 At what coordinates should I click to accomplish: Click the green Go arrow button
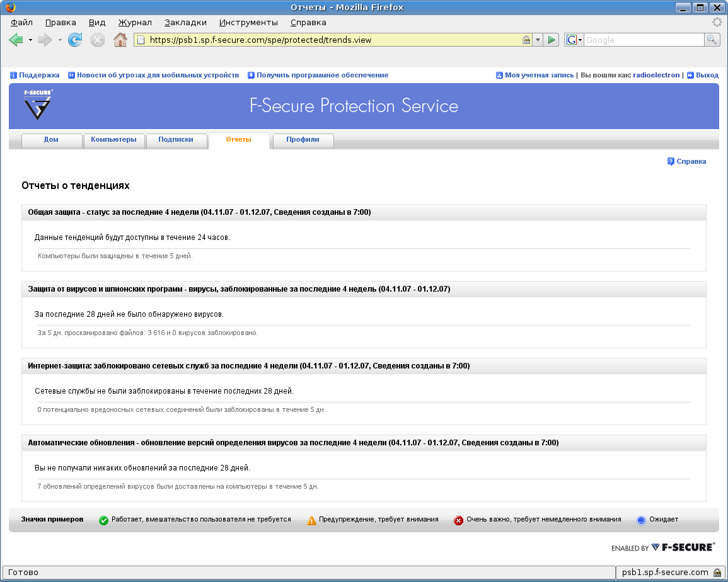tap(551, 40)
